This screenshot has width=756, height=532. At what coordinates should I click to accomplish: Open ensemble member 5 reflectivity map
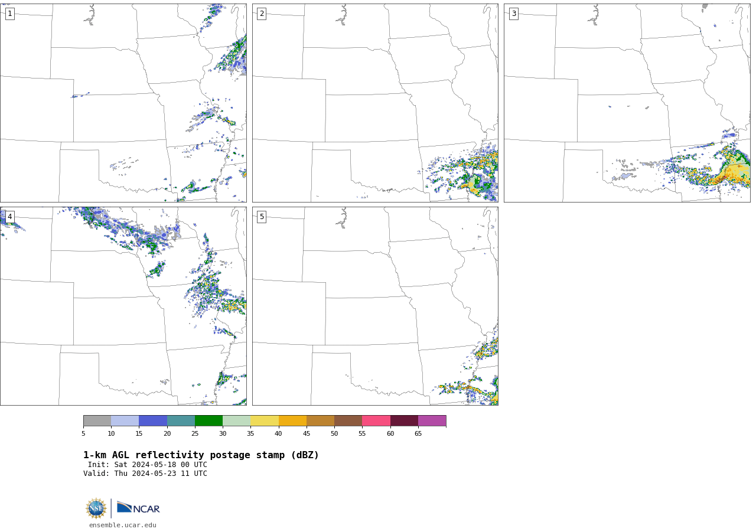click(375, 306)
